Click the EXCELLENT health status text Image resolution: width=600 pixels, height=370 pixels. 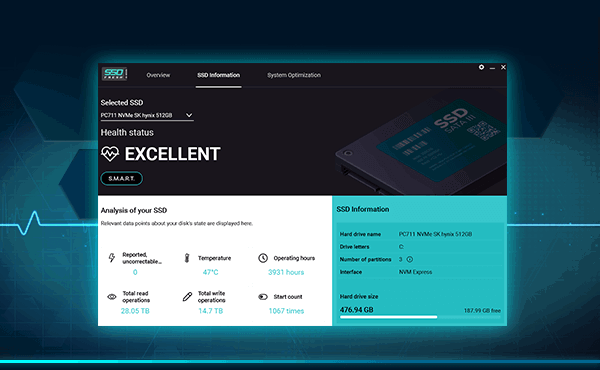[173, 154]
